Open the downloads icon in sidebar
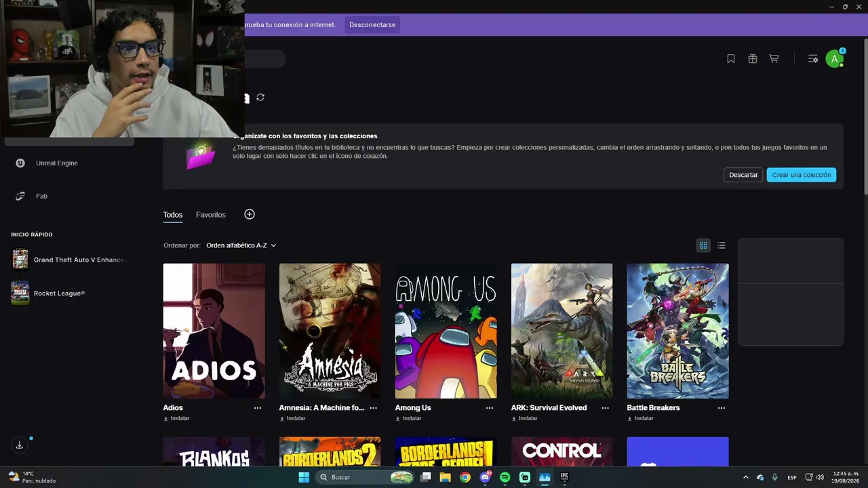The image size is (868, 488). tap(20, 445)
